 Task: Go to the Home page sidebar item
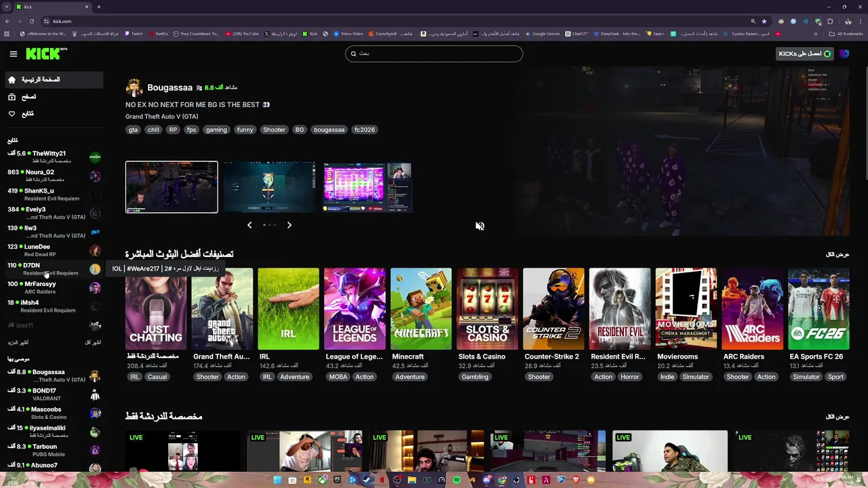54,79
